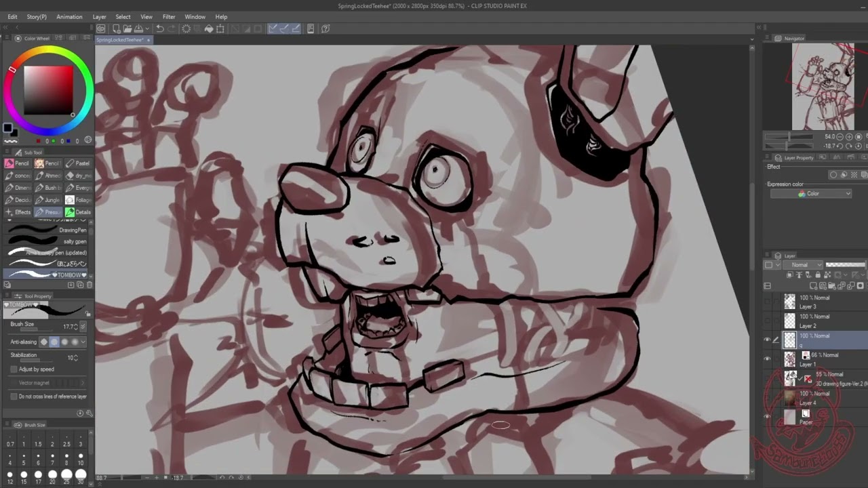Collapse left panels with double-arrow
The width and height of the screenshot is (868, 488).
(5, 28)
